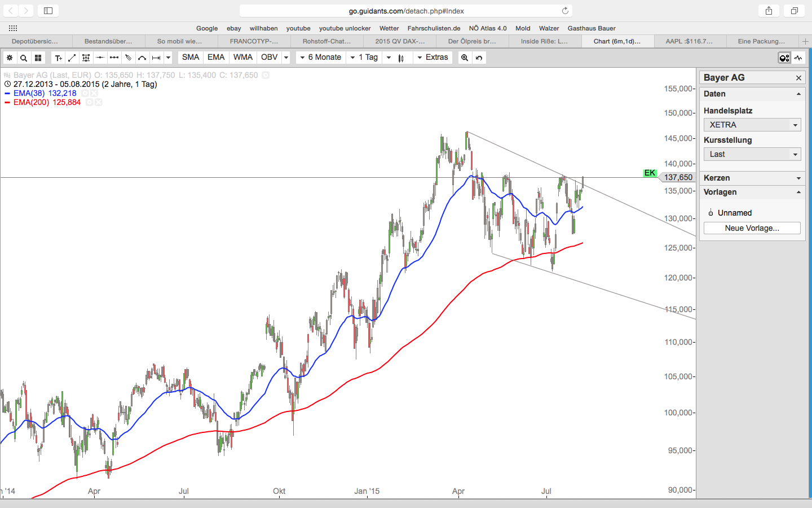This screenshot has height=508, width=812.
Task: Click the 137,650 current price label
Action: tap(678, 177)
